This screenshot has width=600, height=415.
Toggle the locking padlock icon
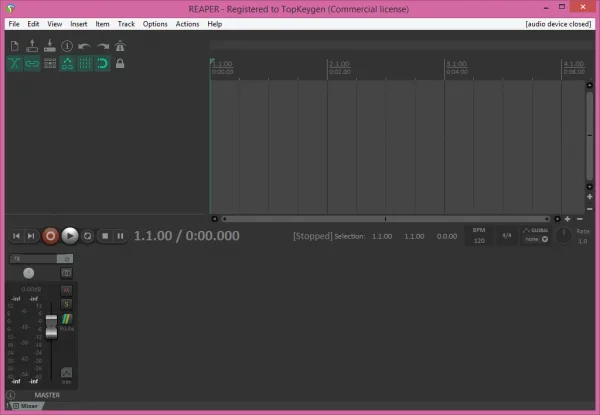(x=120, y=63)
